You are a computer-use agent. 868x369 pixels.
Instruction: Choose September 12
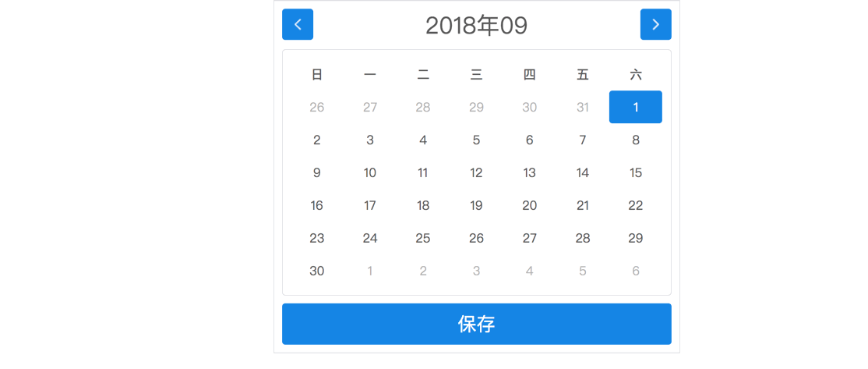point(476,173)
